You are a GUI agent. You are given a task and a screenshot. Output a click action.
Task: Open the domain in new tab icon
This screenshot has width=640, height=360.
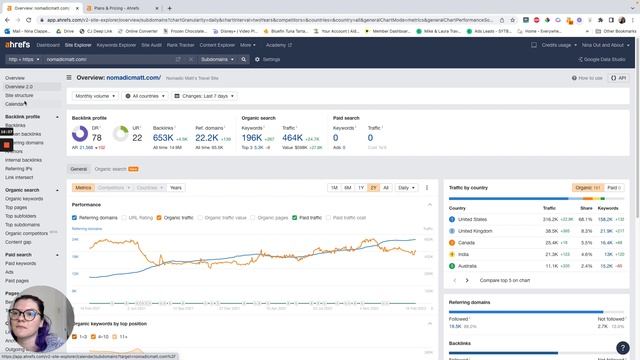click(178, 59)
